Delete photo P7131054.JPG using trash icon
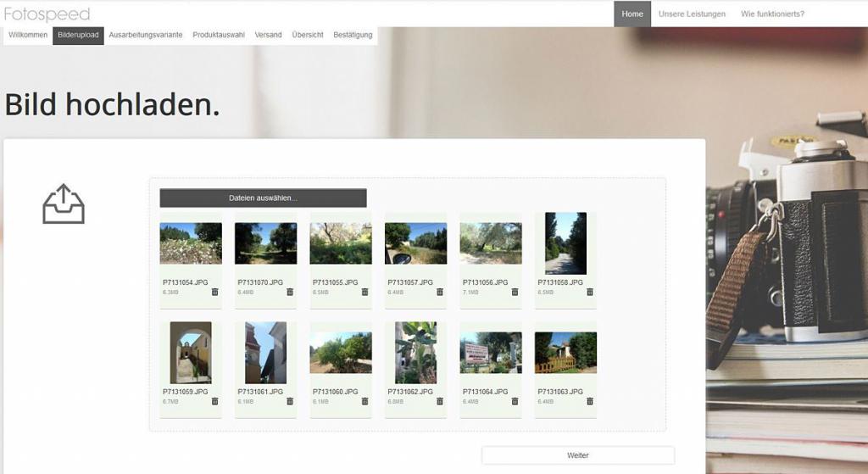Viewport: 868px width, 474px height. pyautogui.click(x=214, y=292)
